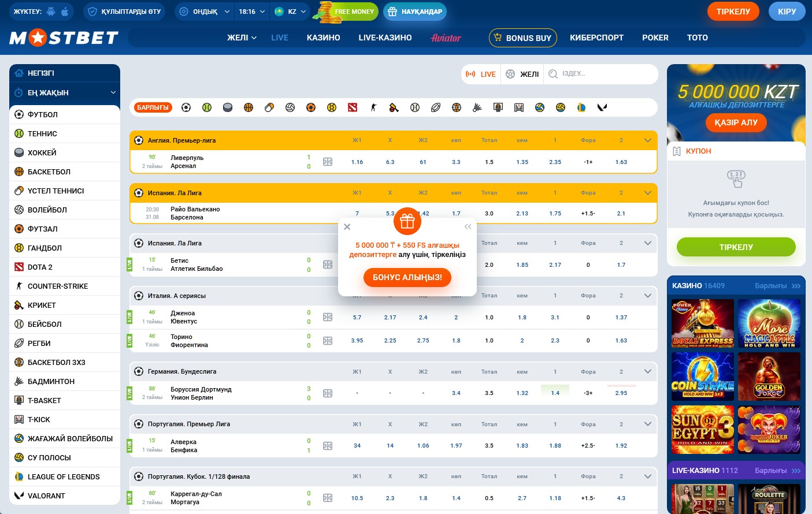Open the КАЗИНО tab in main navigation
The height and width of the screenshot is (514, 812).
point(324,38)
